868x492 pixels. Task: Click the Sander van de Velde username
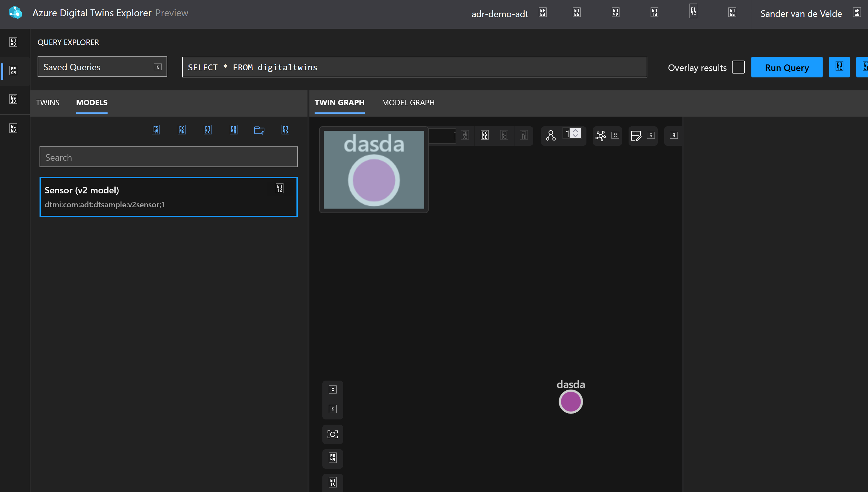pos(801,14)
